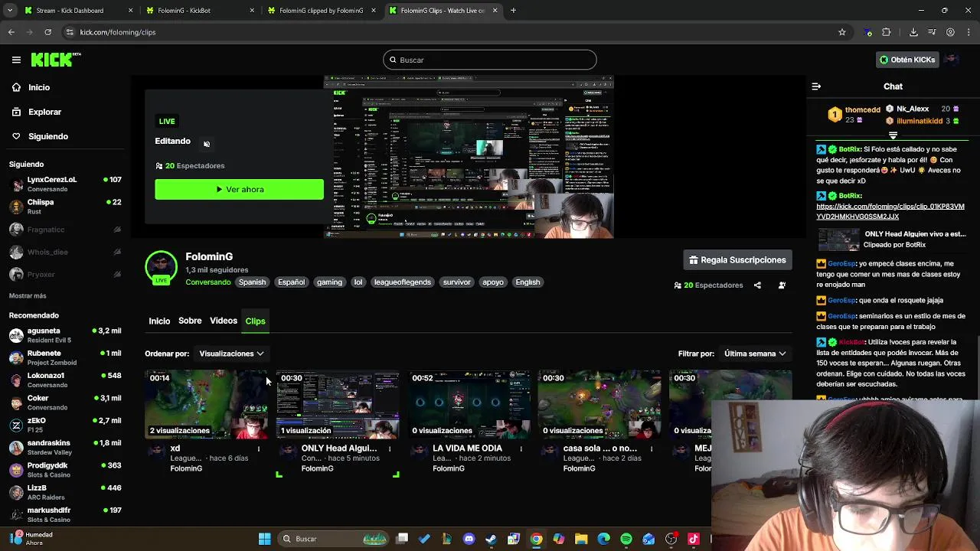The height and width of the screenshot is (551, 980).
Task: Click the live stream preview video
Action: pos(469,157)
